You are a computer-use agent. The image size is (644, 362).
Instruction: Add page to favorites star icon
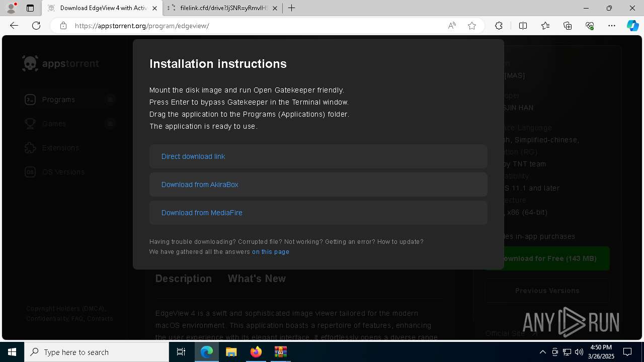[472, 26]
